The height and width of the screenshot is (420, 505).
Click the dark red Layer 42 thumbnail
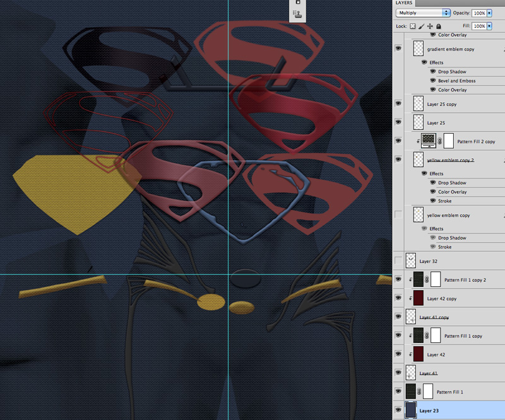pos(419,354)
